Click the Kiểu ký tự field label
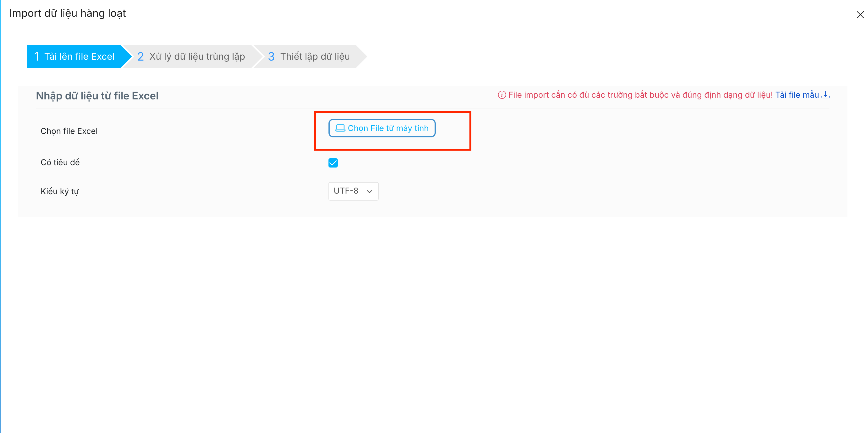 pos(60,191)
